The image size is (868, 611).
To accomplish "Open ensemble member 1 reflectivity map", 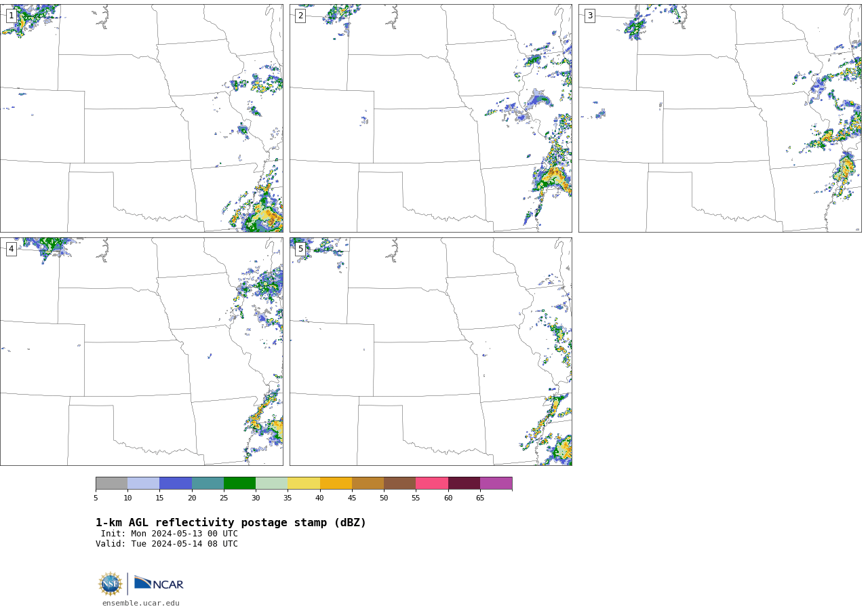I will click(x=142, y=118).
